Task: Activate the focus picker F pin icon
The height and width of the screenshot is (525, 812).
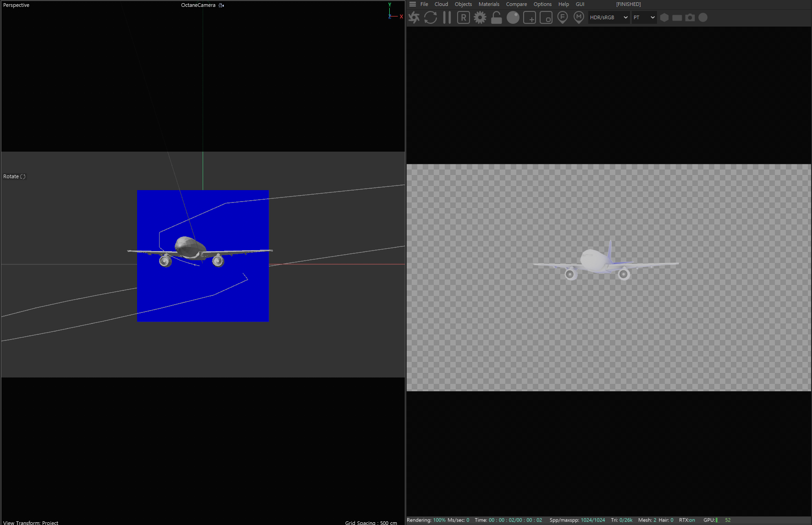Action: [x=563, y=17]
